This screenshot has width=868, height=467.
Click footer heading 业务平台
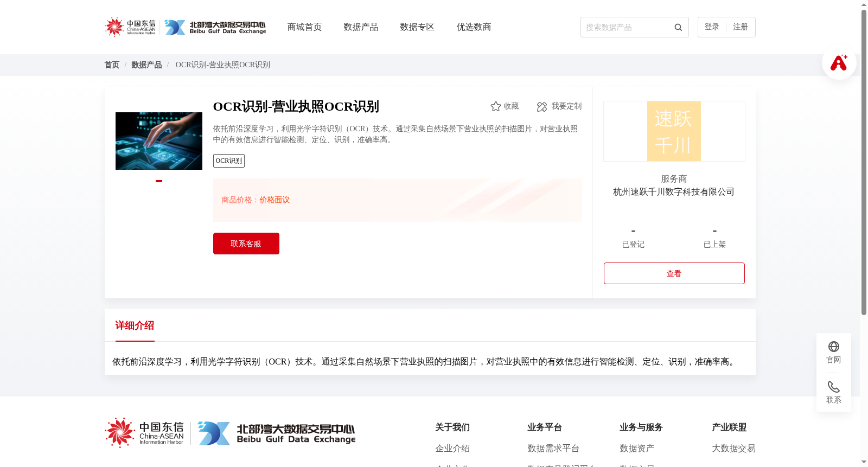point(545,427)
